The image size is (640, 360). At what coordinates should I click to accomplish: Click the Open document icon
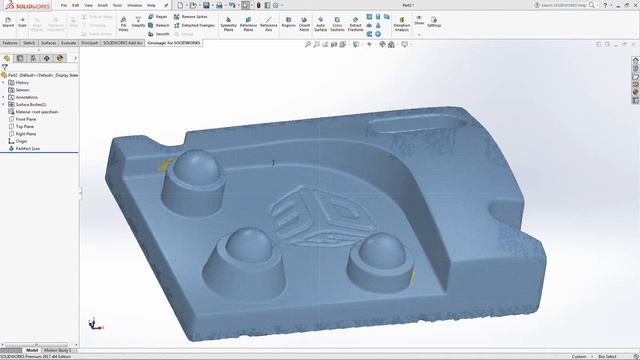coord(193,5)
